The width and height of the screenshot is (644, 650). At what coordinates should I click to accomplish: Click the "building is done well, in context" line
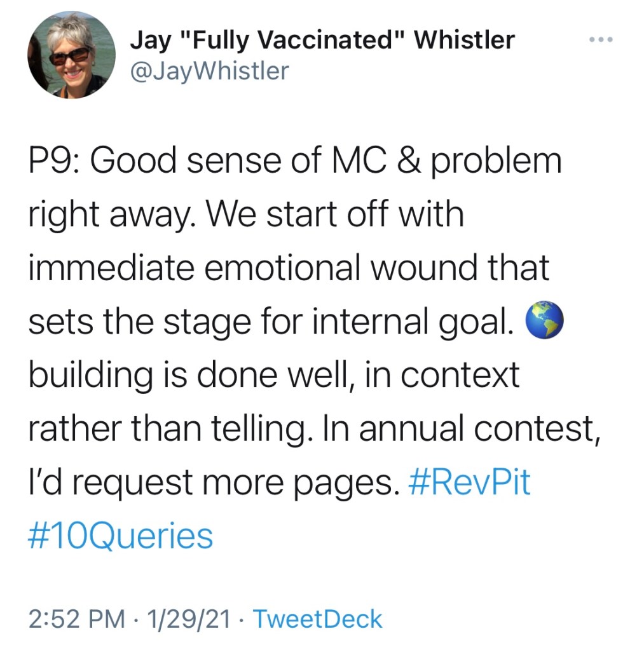(273, 376)
